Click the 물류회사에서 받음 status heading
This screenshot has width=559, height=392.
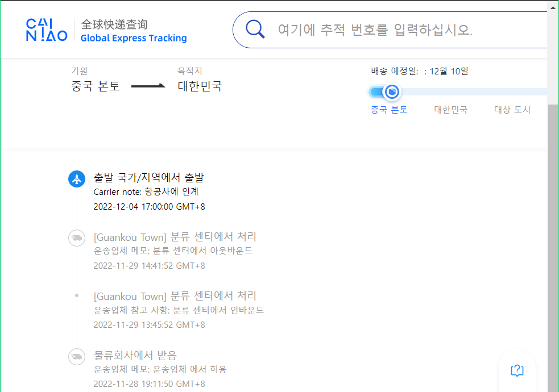click(x=135, y=355)
